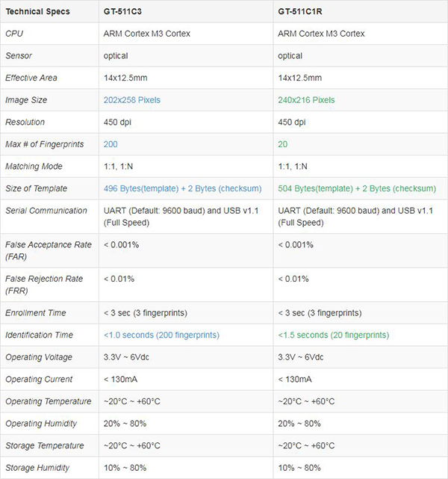Click the Technical Specs header cell

coord(37,12)
